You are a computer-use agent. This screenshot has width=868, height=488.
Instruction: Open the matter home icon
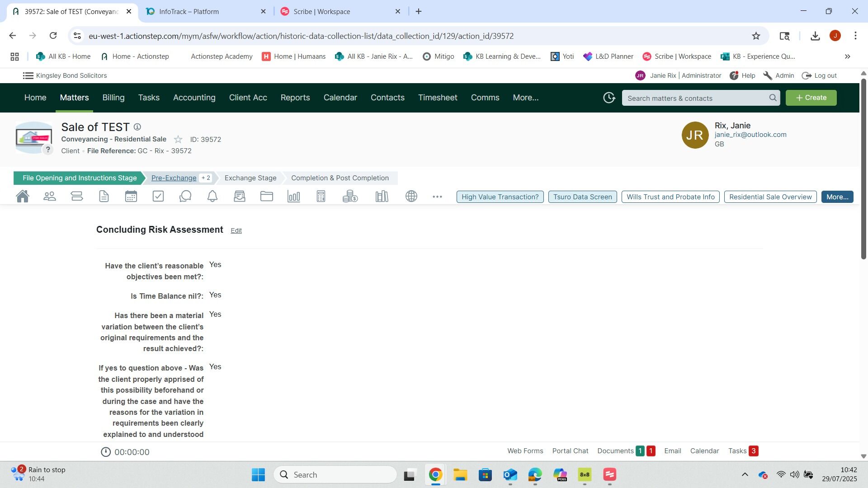pyautogui.click(x=22, y=197)
